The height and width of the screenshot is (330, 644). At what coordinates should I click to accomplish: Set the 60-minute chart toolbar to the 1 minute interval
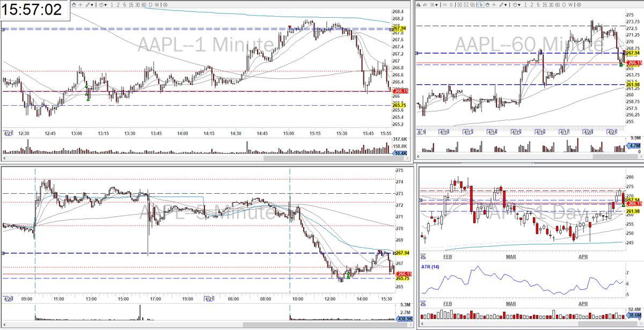[525, 5]
